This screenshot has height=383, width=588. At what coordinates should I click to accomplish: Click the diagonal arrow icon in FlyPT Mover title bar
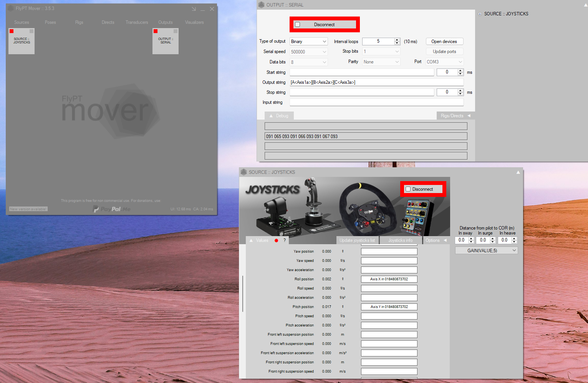tap(194, 9)
